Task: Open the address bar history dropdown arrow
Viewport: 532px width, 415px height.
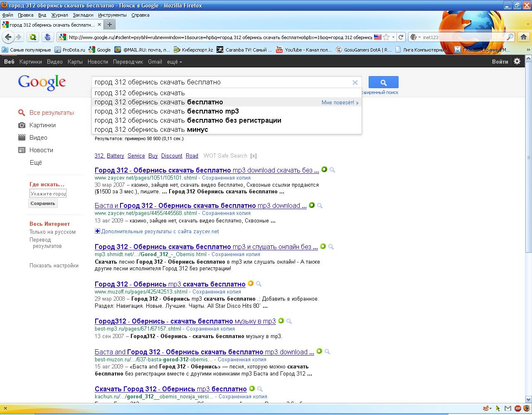Action: (393, 37)
